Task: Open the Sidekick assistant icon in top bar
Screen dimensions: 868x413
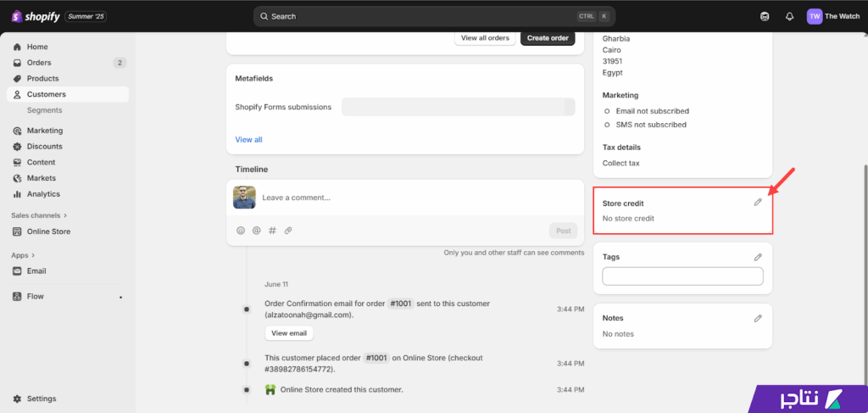Action: (x=765, y=17)
